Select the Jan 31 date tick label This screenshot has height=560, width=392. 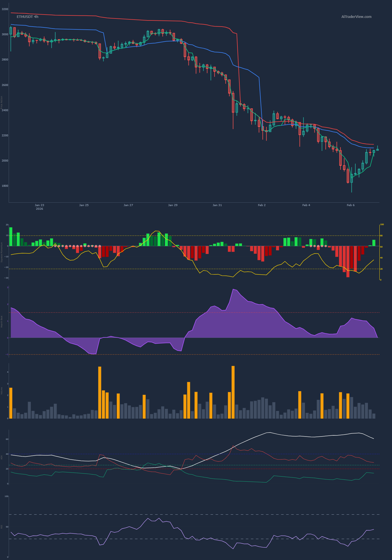[x=217, y=205]
